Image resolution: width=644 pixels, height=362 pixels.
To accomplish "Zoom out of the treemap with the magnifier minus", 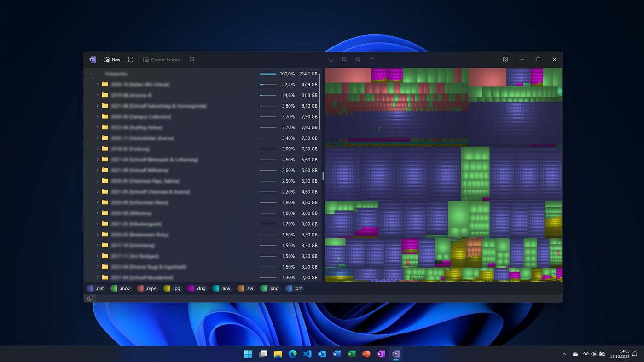I will point(358,59).
